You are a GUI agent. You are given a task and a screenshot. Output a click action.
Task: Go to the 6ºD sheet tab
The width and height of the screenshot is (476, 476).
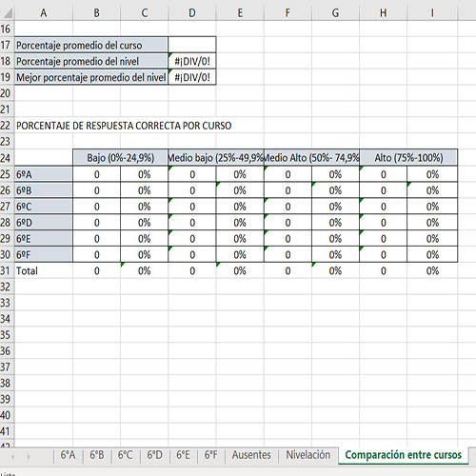point(154,455)
